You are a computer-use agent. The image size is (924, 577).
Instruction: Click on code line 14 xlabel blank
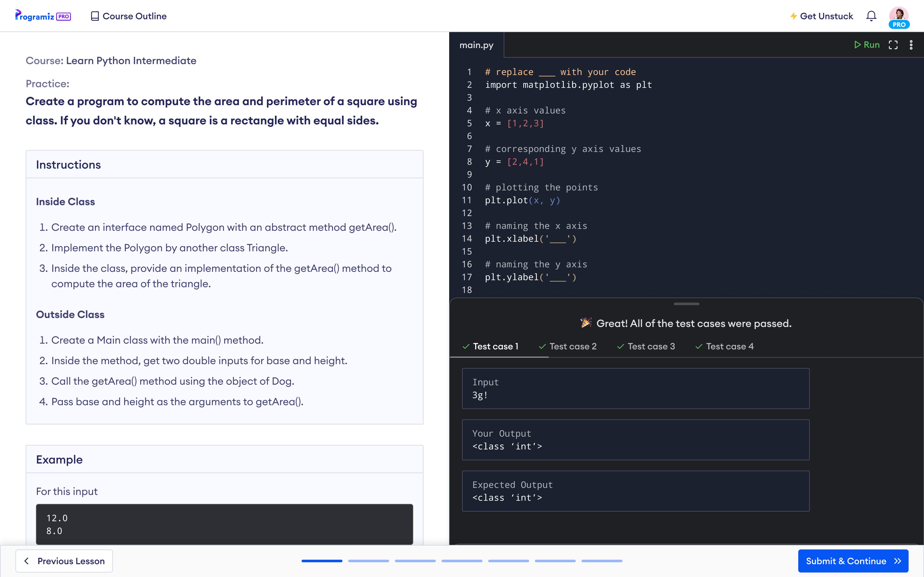point(558,239)
